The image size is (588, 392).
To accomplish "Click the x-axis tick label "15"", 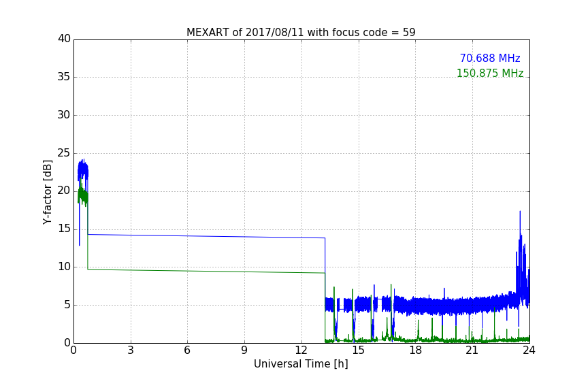I will 358,350.
